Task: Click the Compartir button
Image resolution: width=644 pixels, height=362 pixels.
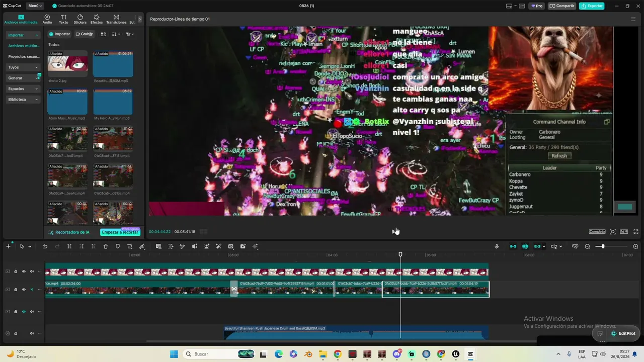Action: pos(562,6)
